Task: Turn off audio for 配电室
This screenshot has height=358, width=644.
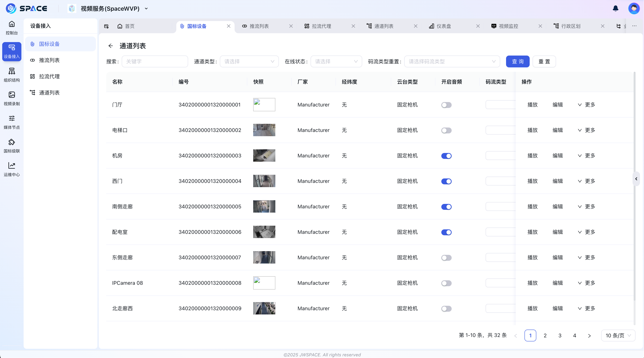Action: point(446,232)
